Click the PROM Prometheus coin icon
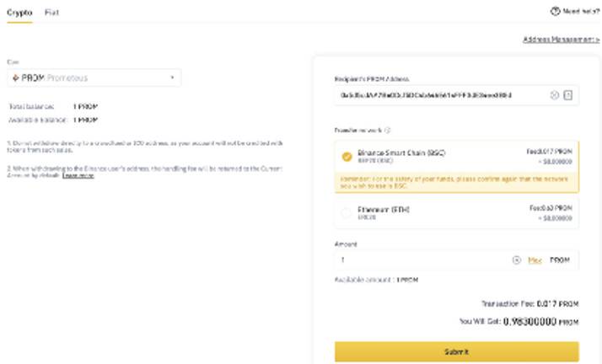This screenshot has height=364, width=602. 16,78
